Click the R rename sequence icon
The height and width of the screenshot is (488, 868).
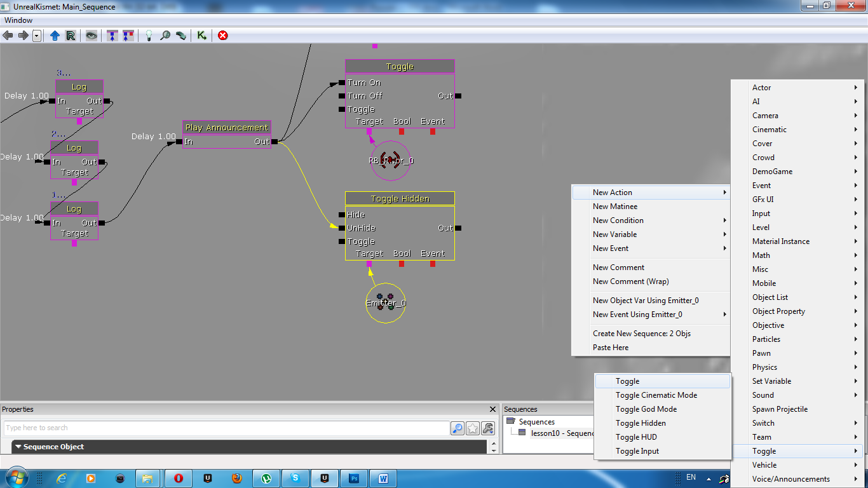71,36
